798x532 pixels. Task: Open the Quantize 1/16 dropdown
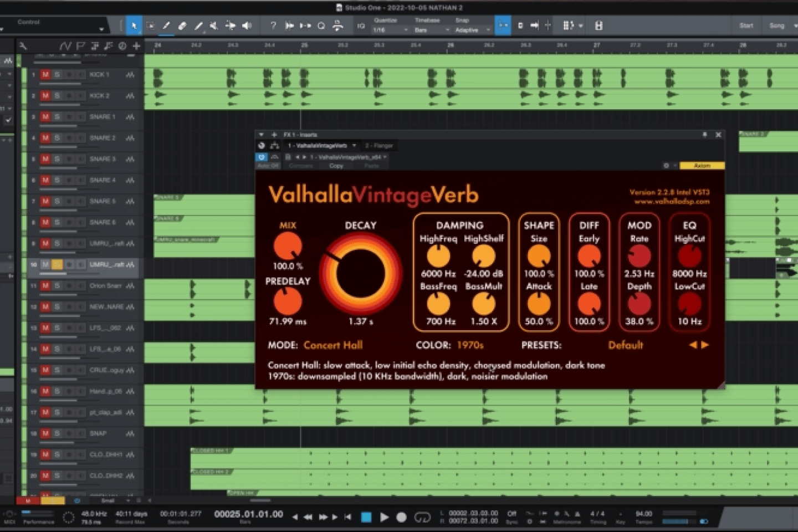(x=390, y=30)
